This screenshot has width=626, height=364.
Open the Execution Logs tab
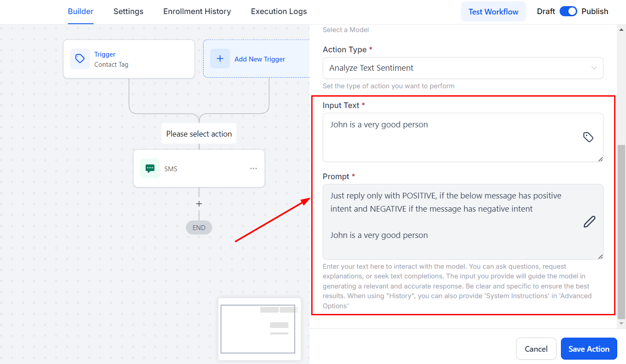pos(279,11)
